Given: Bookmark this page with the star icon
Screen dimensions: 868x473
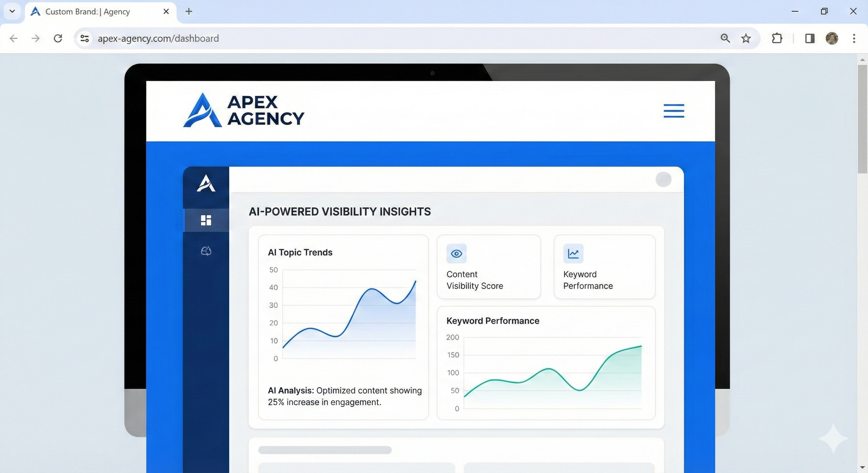Looking at the screenshot, I should click(746, 38).
